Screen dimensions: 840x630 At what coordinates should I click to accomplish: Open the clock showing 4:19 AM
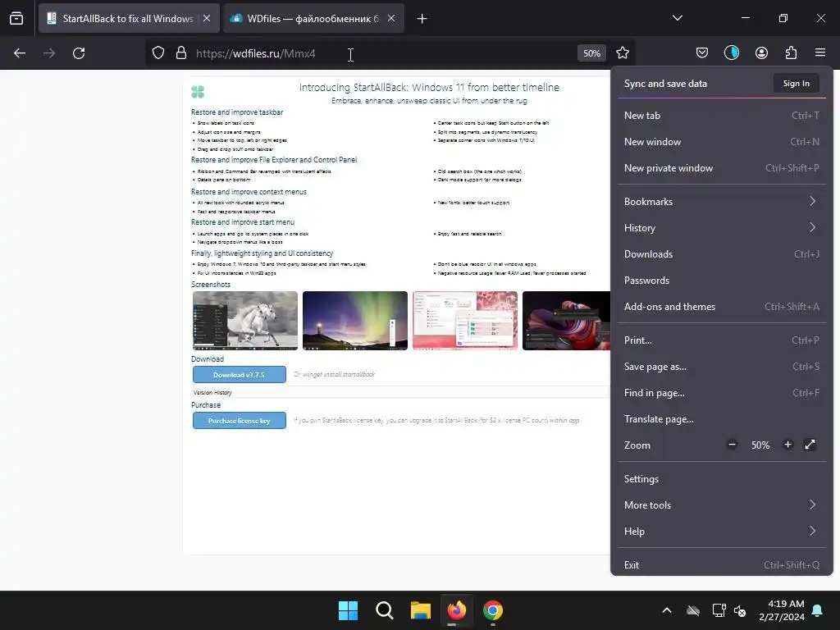782,610
